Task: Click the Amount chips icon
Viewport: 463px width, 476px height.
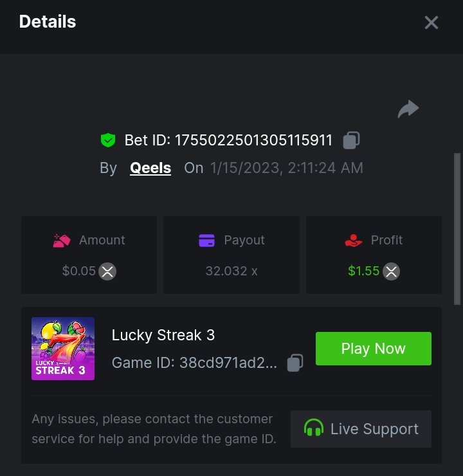Action: tap(62, 241)
